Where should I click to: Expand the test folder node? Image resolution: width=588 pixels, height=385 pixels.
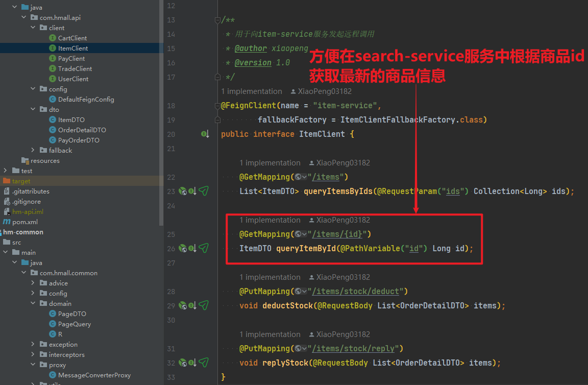(x=5, y=171)
